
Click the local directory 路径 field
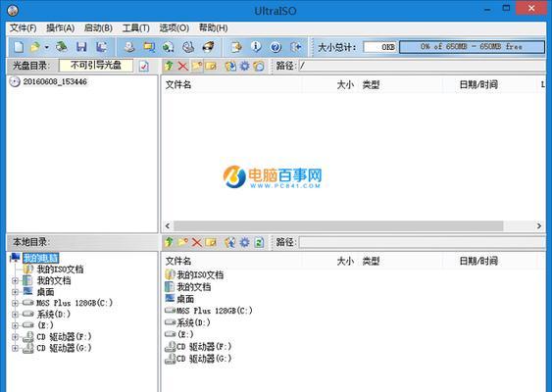click(x=423, y=242)
